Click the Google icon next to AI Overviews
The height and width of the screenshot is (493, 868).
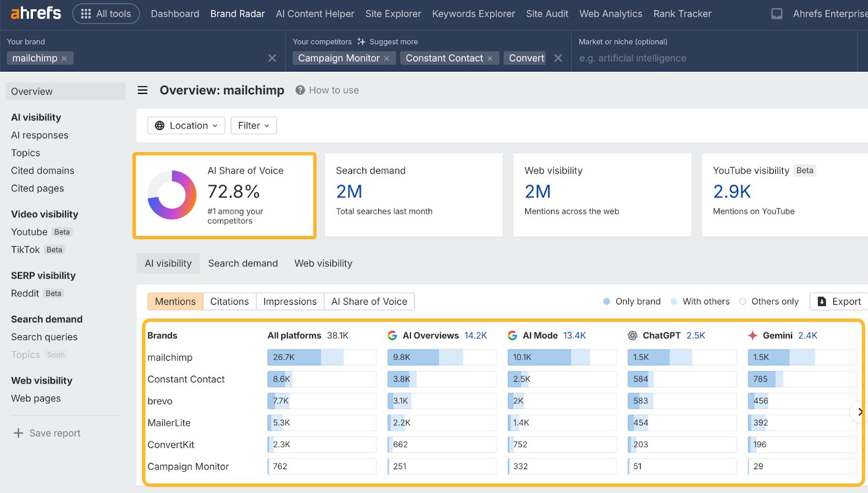pyautogui.click(x=392, y=335)
